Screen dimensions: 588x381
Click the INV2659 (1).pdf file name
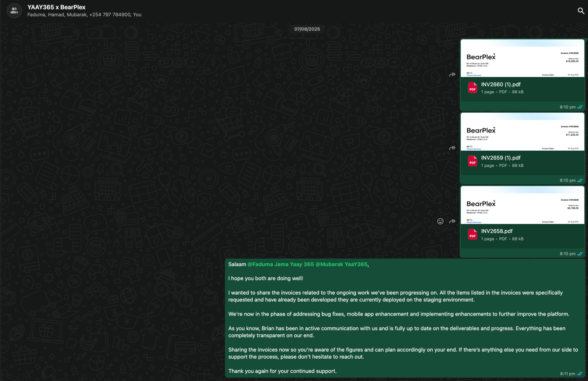click(501, 158)
